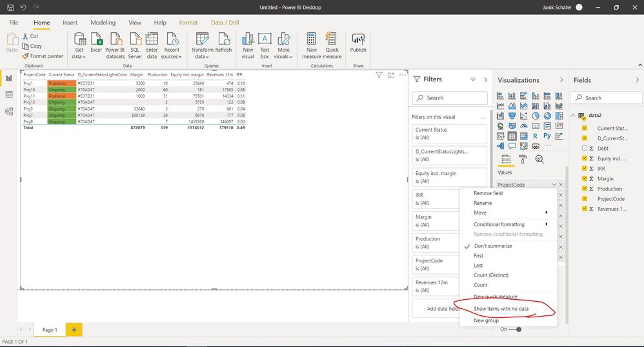Open More visuals dropdown

coord(283,46)
